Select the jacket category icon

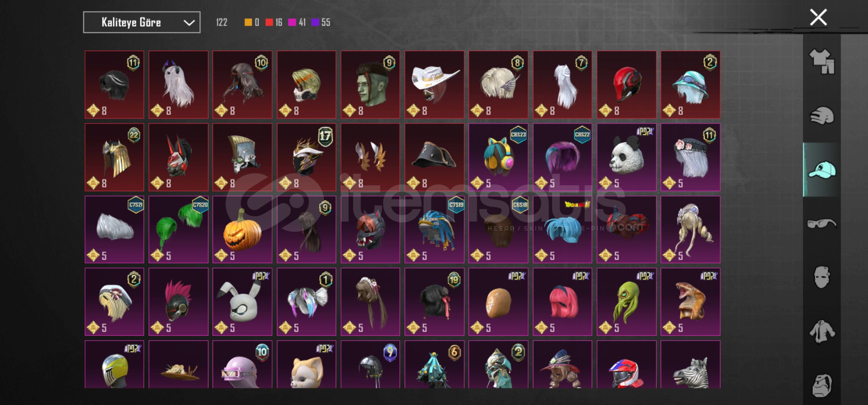[x=822, y=331]
